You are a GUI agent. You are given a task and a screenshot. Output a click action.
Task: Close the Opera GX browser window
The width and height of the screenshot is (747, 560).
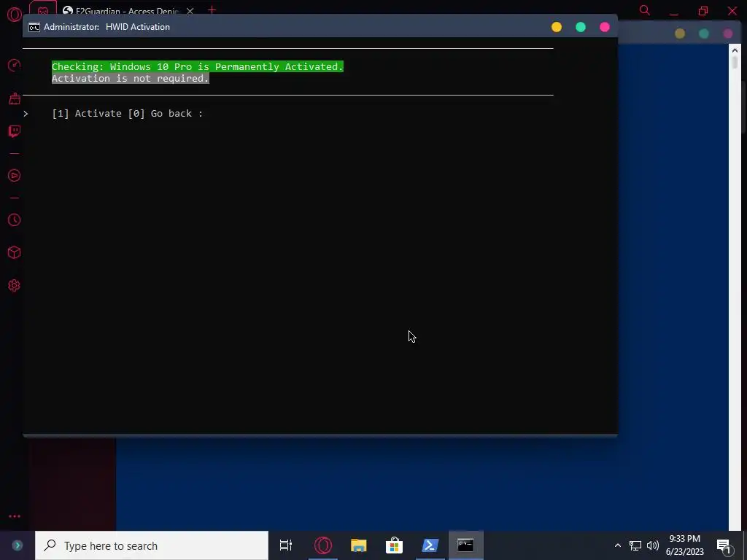[x=732, y=11]
